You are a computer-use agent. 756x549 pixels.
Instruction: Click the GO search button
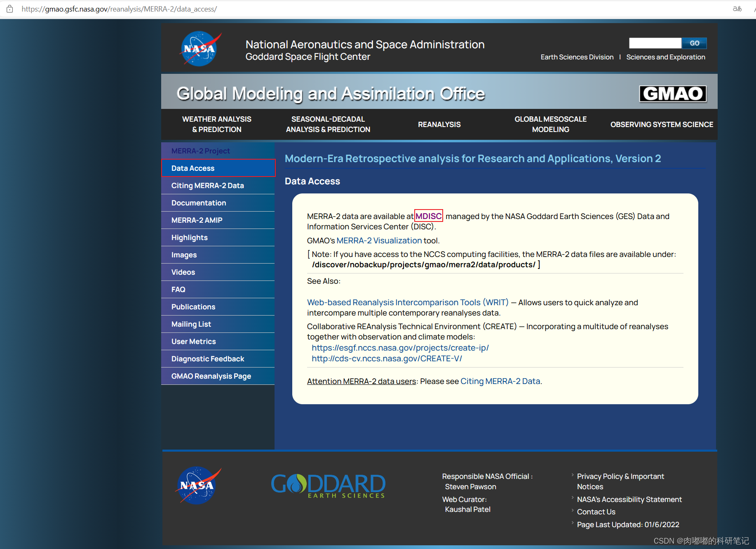coord(694,43)
